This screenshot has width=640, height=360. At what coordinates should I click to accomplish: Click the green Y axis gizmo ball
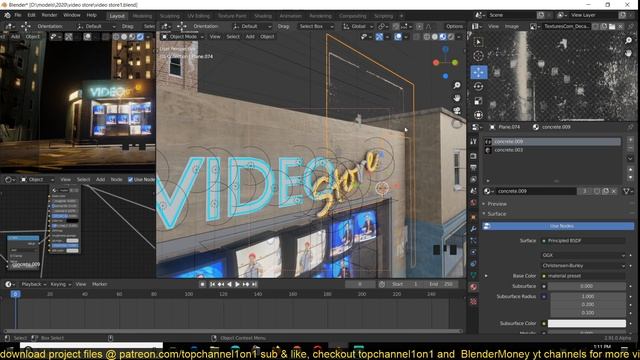coord(455,62)
